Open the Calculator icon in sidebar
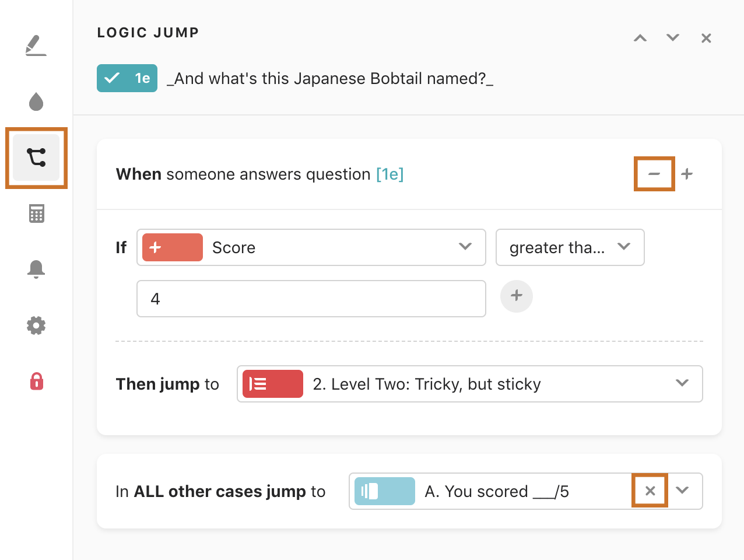This screenshot has height=560, width=744. click(x=36, y=213)
